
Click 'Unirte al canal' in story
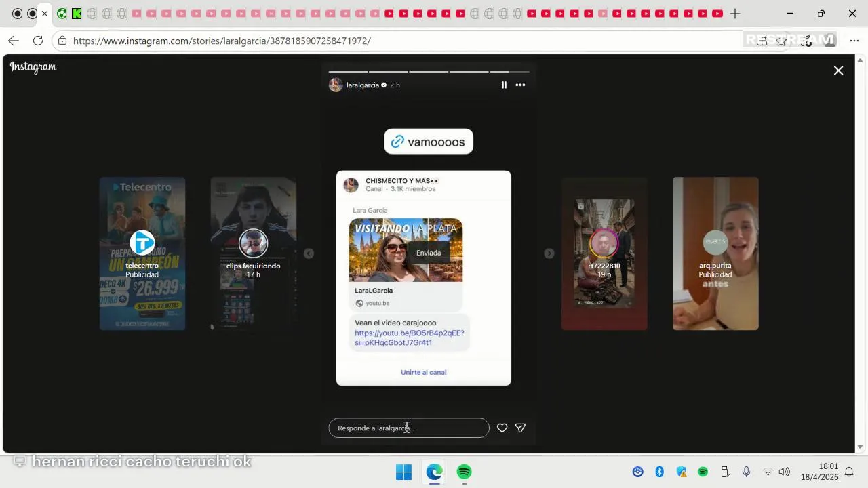pos(423,372)
